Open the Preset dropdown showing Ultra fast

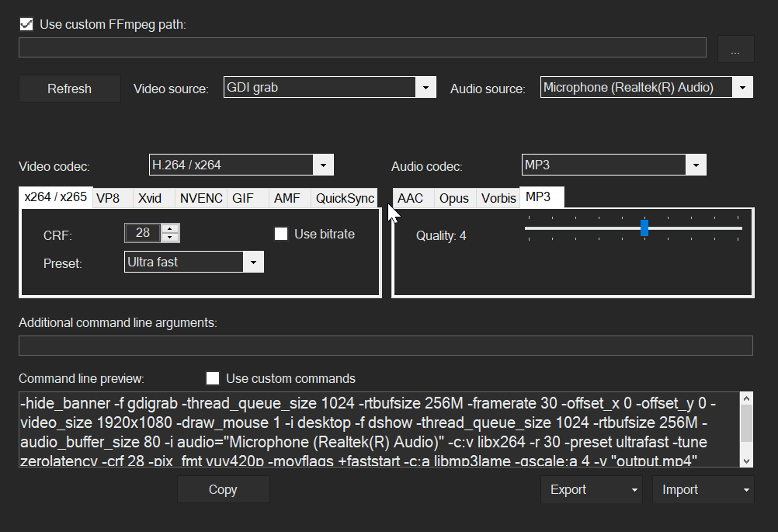(253, 262)
